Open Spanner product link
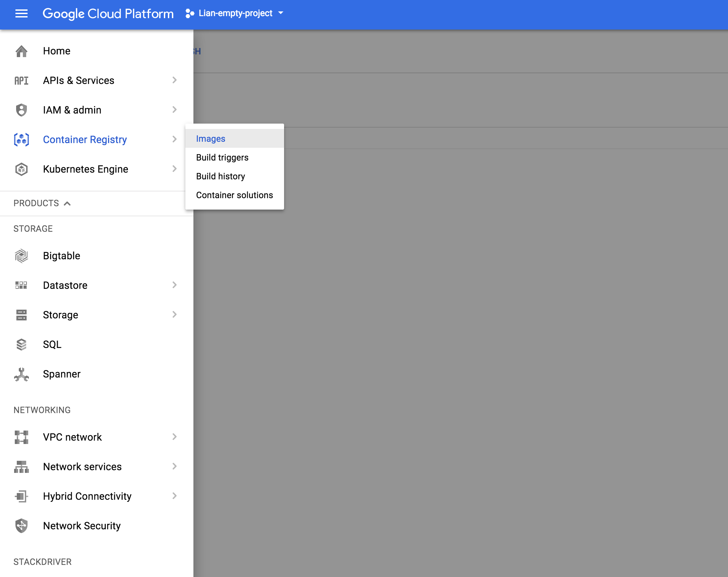The image size is (728, 577). pyautogui.click(x=97, y=374)
